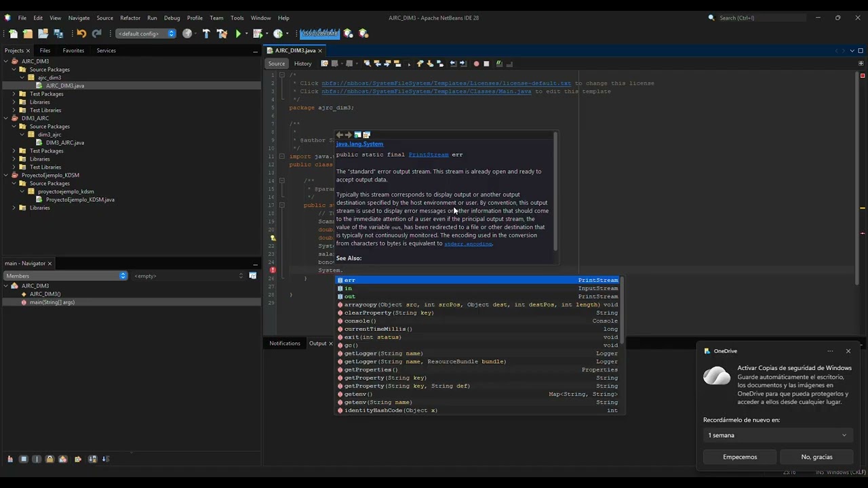The height and width of the screenshot is (488, 868).
Task: Click the Find Selection magnifier icon in editor toolbar
Action: click(x=367, y=64)
